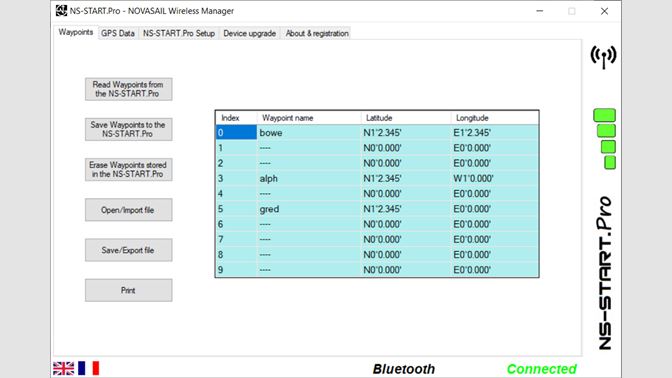Click the Print button
Viewport: 672px width, 378px height.
coord(129,291)
